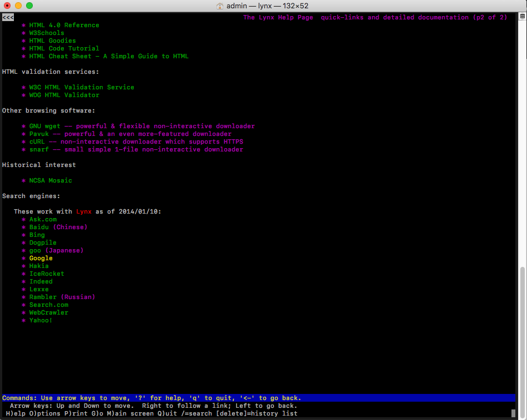
Task: Click O)ptions in the bottom menu line
Action: tap(44, 414)
